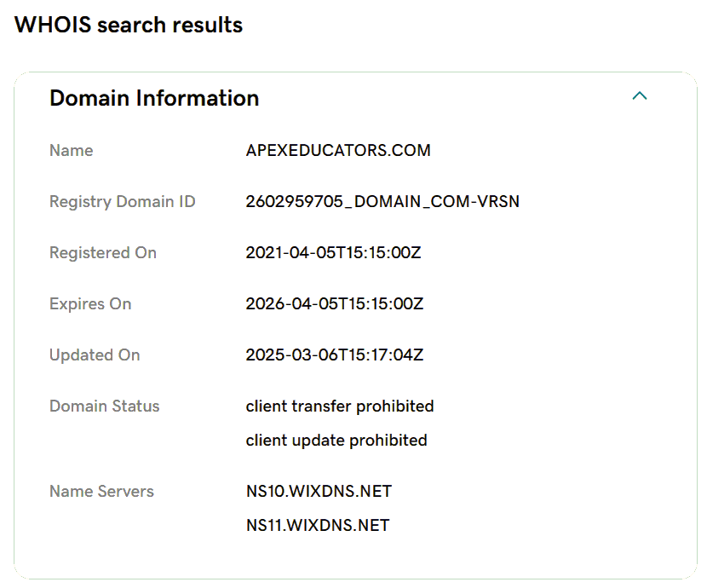The height and width of the screenshot is (588, 707).
Task: Select the 2025-03-06 updated timestamp
Action: pyautogui.click(x=334, y=355)
